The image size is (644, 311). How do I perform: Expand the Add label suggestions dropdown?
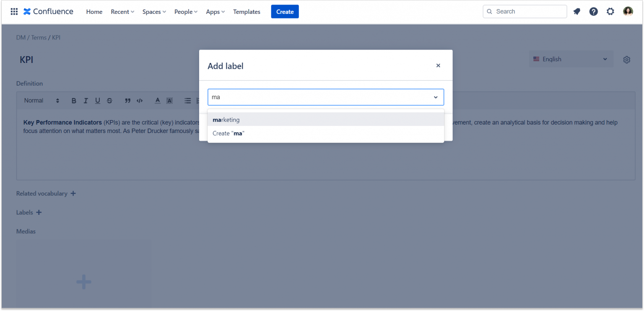point(436,97)
